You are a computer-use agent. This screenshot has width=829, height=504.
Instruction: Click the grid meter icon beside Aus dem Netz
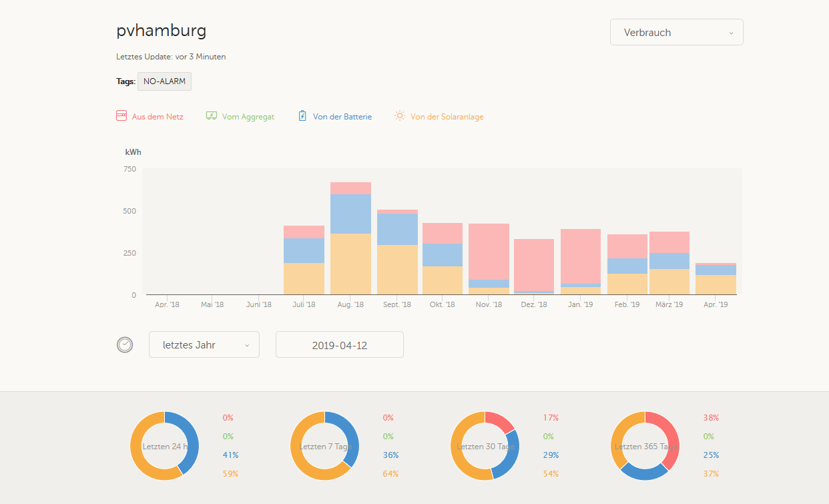coord(121,116)
